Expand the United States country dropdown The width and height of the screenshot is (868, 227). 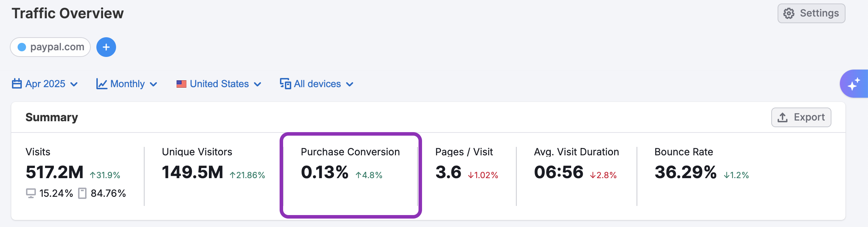[257, 84]
